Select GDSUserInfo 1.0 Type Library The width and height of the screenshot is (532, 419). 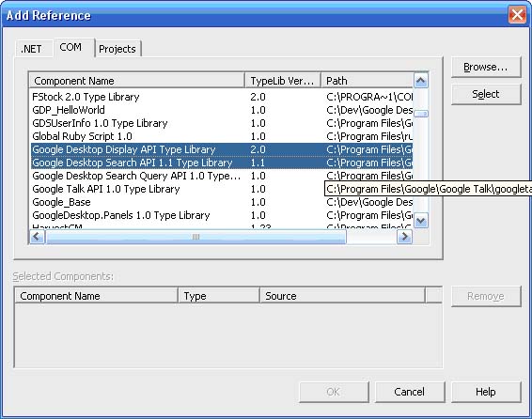(222, 123)
